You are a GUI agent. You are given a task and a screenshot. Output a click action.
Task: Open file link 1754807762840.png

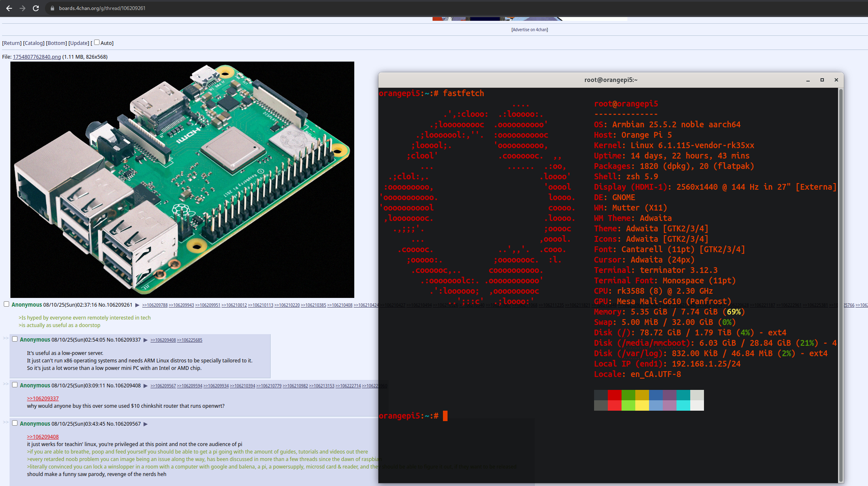click(x=37, y=57)
